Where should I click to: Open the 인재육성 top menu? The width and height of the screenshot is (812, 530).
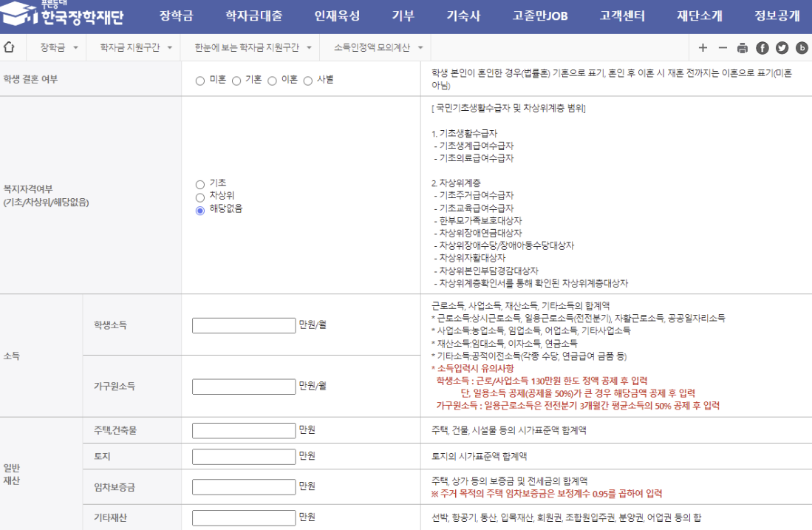(x=337, y=16)
